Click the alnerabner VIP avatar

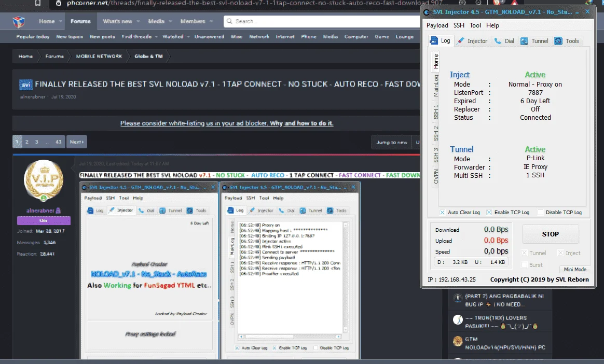[x=44, y=180]
